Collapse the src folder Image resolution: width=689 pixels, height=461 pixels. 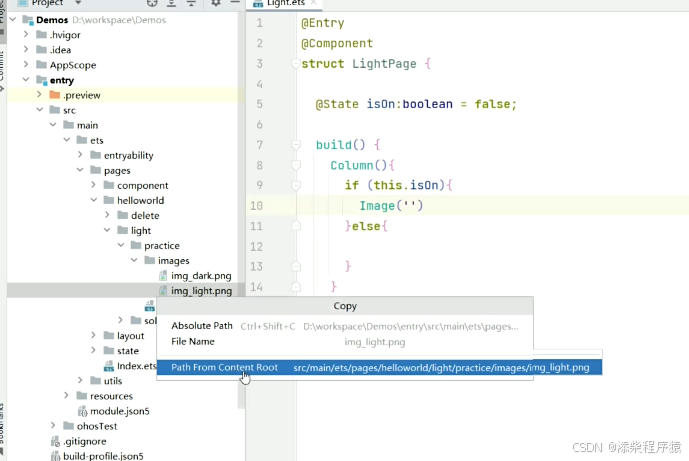pos(40,109)
